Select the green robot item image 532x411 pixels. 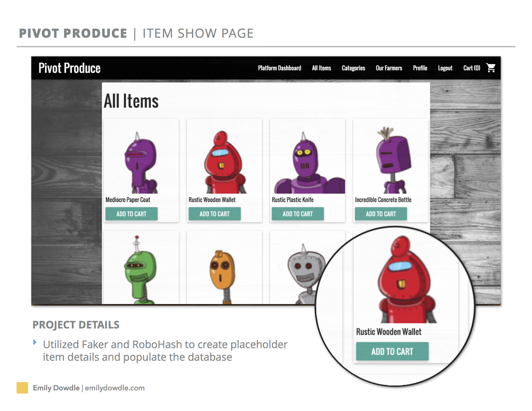click(141, 270)
